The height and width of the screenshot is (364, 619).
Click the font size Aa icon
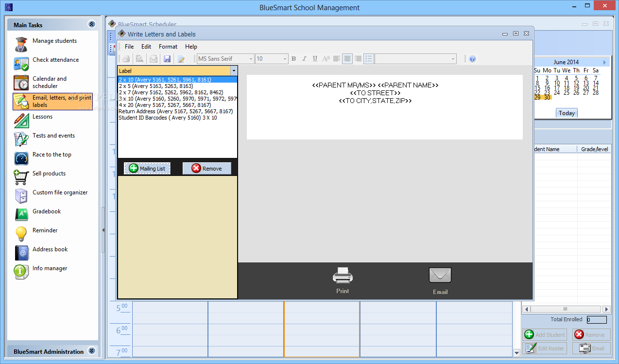(326, 59)
